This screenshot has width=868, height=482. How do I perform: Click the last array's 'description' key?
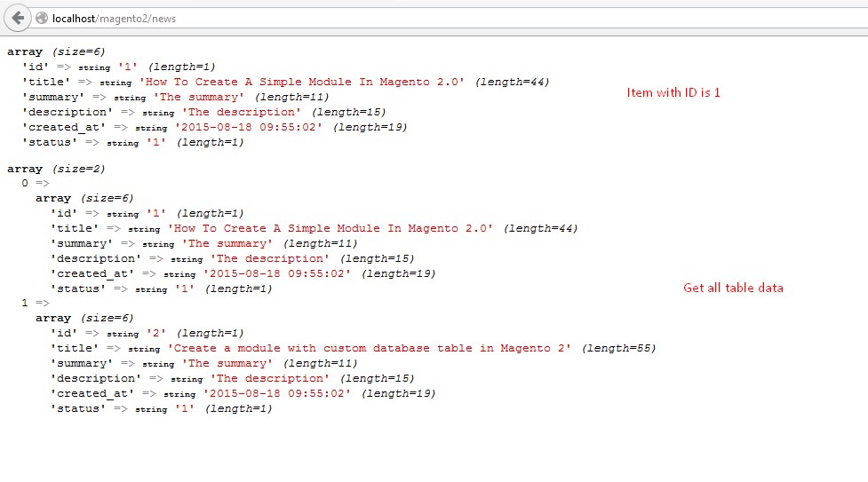point(96,378)
